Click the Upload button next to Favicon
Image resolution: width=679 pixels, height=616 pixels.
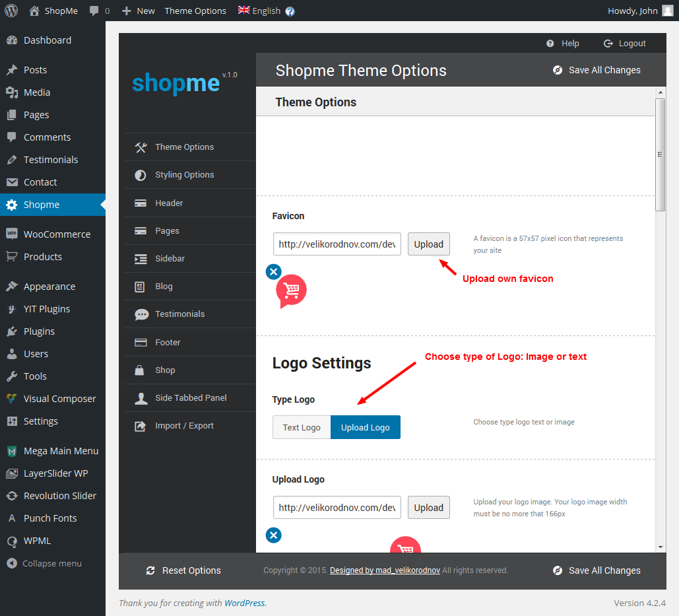(428, 244)
